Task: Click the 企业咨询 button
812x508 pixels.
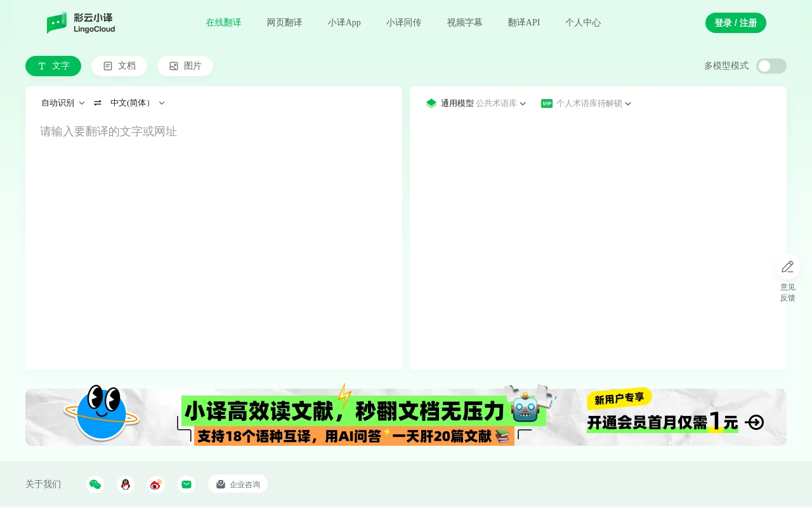Action: click(x=238, y=484)
